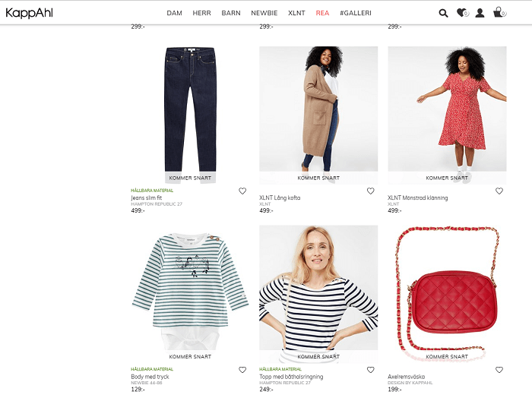Open the user account icon
532x401 pixels.
pyautogui.click(x=480, y=13)
